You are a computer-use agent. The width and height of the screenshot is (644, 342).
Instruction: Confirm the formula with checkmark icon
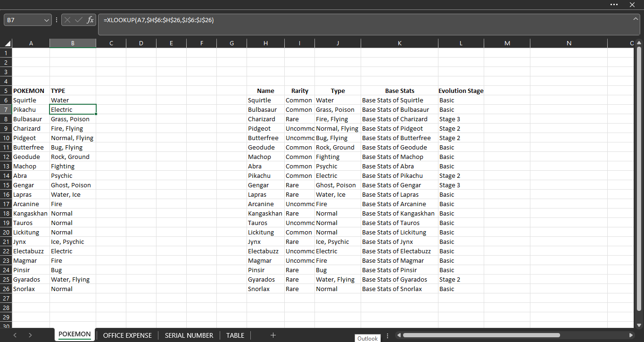pos(79,20)
